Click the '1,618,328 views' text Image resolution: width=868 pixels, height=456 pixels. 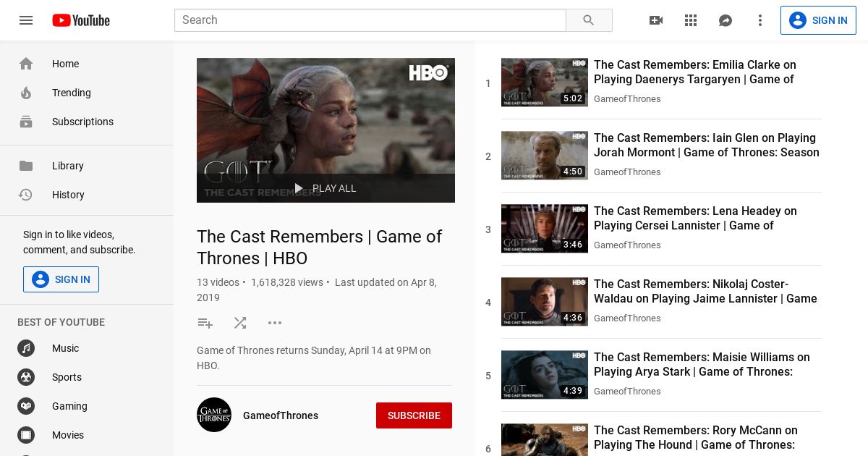tap(287, 282)
